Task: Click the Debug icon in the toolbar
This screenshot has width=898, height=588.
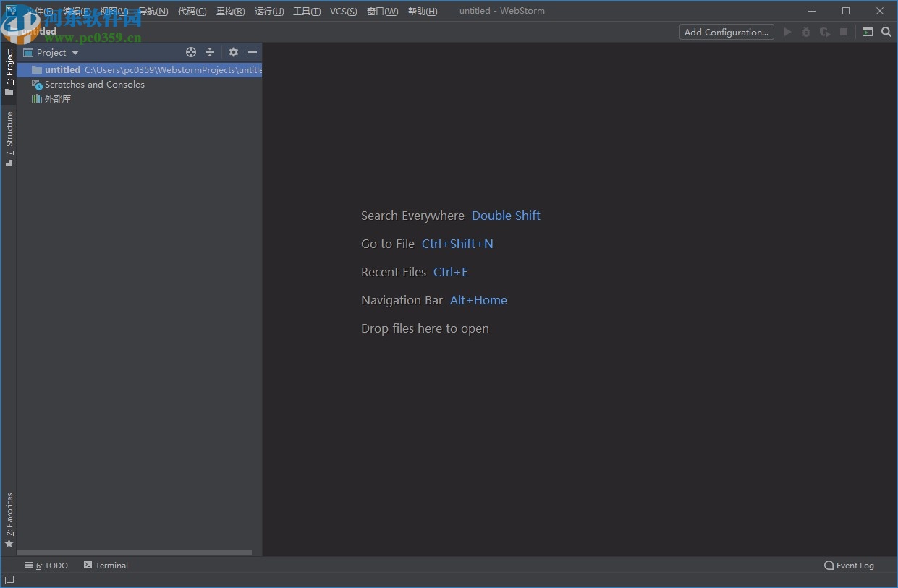Action: pyautogui.click(x=806, y=32)
